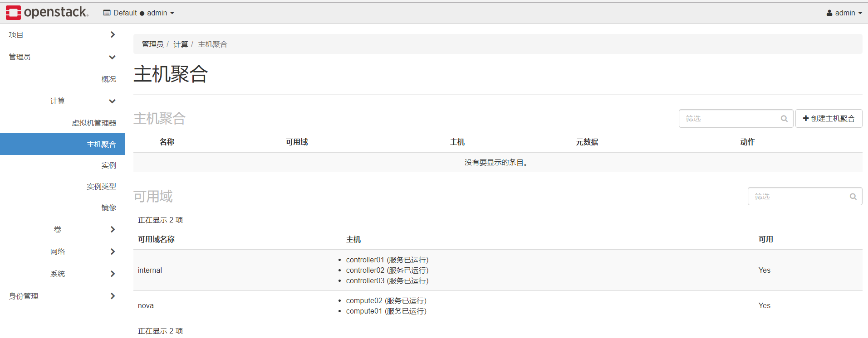The image size is (868, 338).
Task: Click the 计算 breadcrumb link
Action: point(181,44)
